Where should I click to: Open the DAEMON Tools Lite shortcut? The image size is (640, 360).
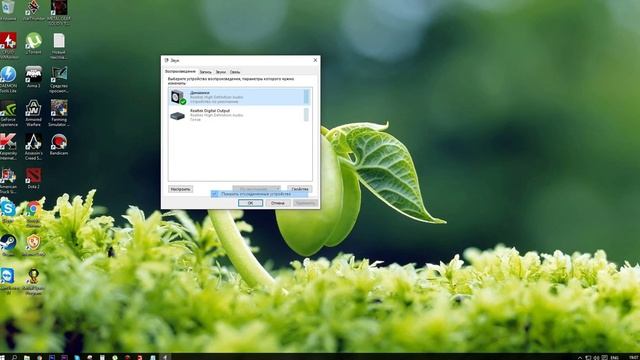pyautogui.click(x=8, y=79)
